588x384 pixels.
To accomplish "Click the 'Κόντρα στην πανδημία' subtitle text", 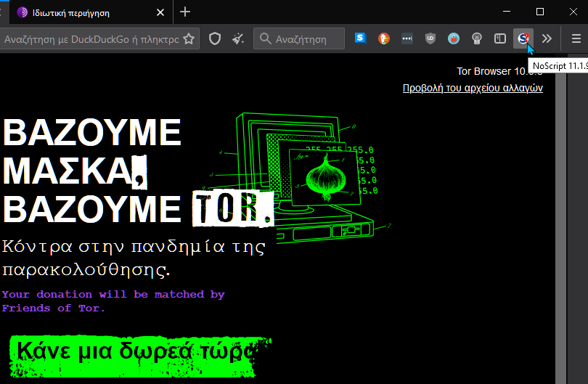I will 134,258.
